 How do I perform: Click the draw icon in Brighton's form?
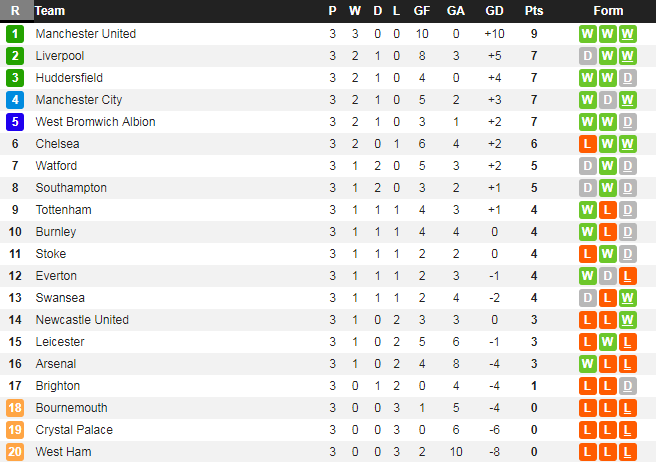[x=628, y=386]
